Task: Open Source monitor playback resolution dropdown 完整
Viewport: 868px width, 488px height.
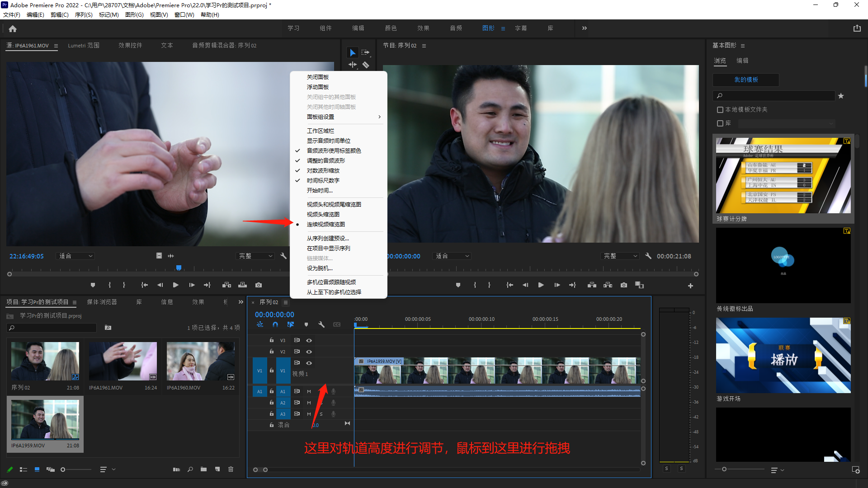Action: tap(255, 256)
